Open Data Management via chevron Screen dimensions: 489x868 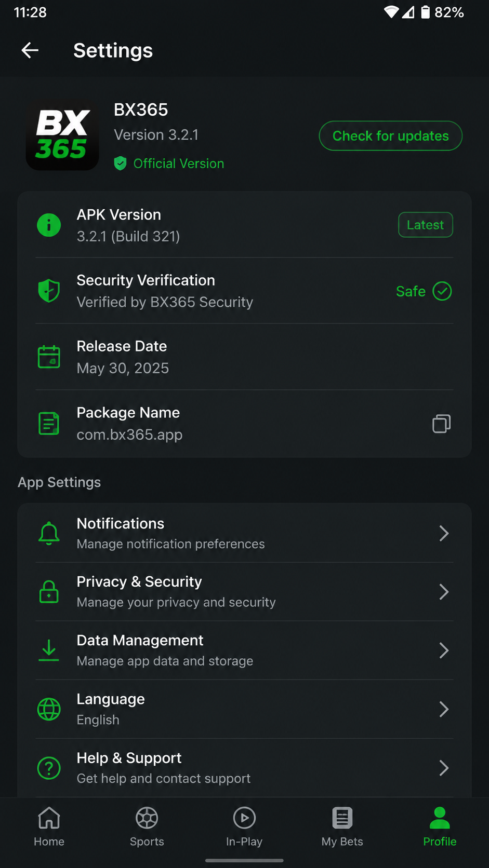click(x=444, y=650)
